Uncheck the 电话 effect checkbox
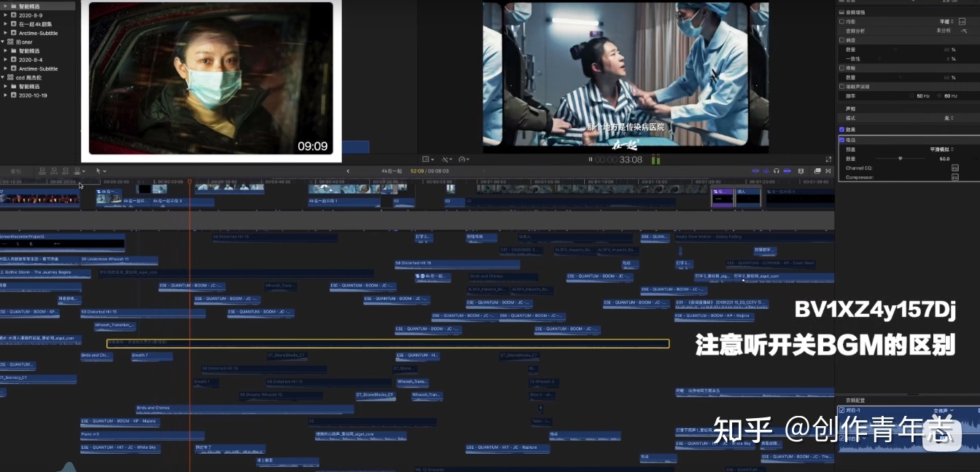This screenshot has width=980, height=472. (842, 139)
